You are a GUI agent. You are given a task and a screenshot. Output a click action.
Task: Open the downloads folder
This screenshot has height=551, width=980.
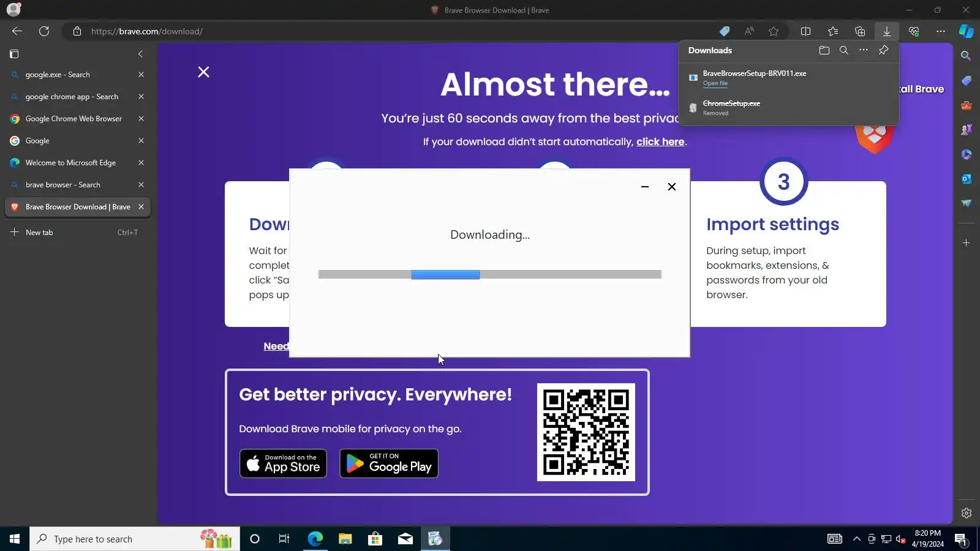pyautogui.click(x=824, y=50)
